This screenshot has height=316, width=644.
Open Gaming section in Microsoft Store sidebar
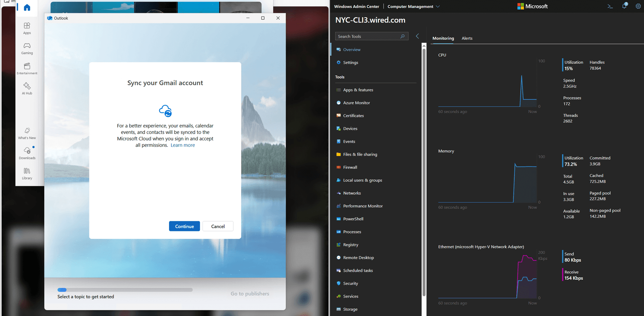(27, 48)
